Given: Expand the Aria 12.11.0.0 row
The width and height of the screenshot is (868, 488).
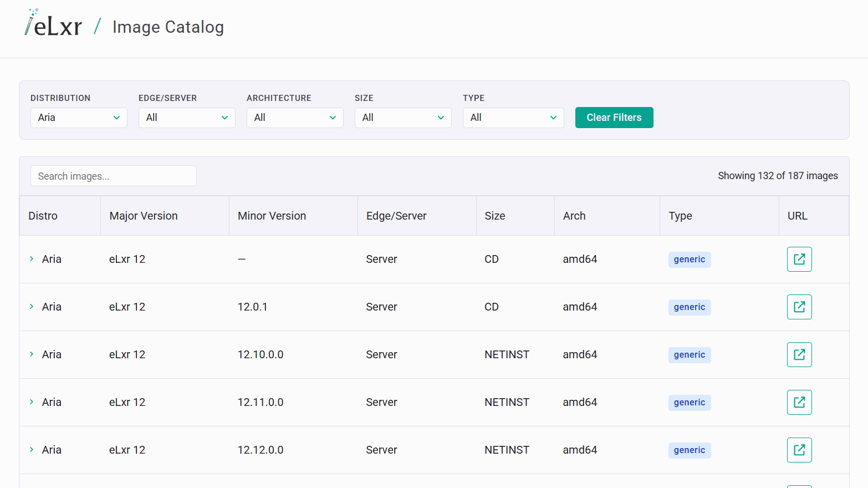Looking at the screenshot, I should (32, 402).
